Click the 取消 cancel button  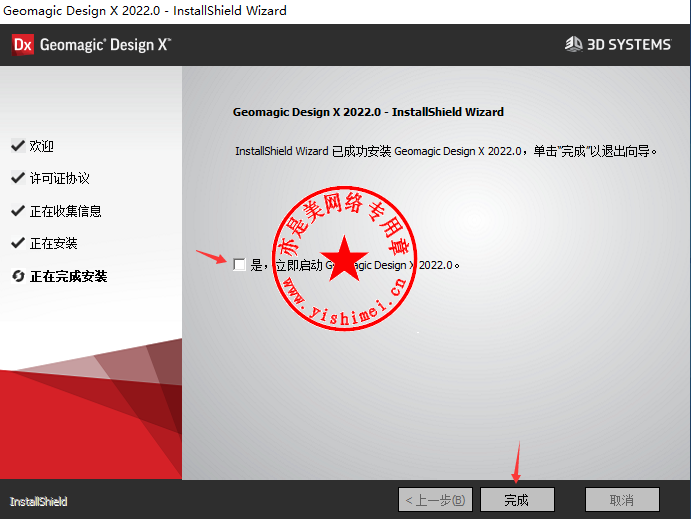click(622, 500)
